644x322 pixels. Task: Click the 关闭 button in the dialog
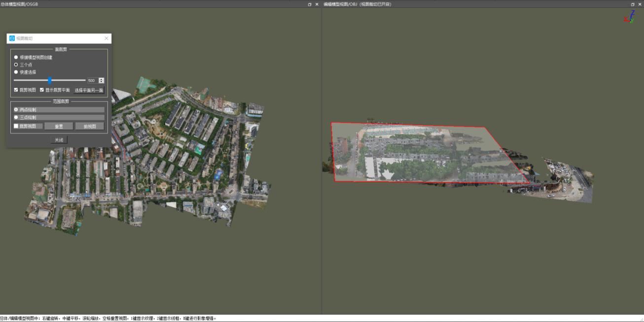[59, 140]
